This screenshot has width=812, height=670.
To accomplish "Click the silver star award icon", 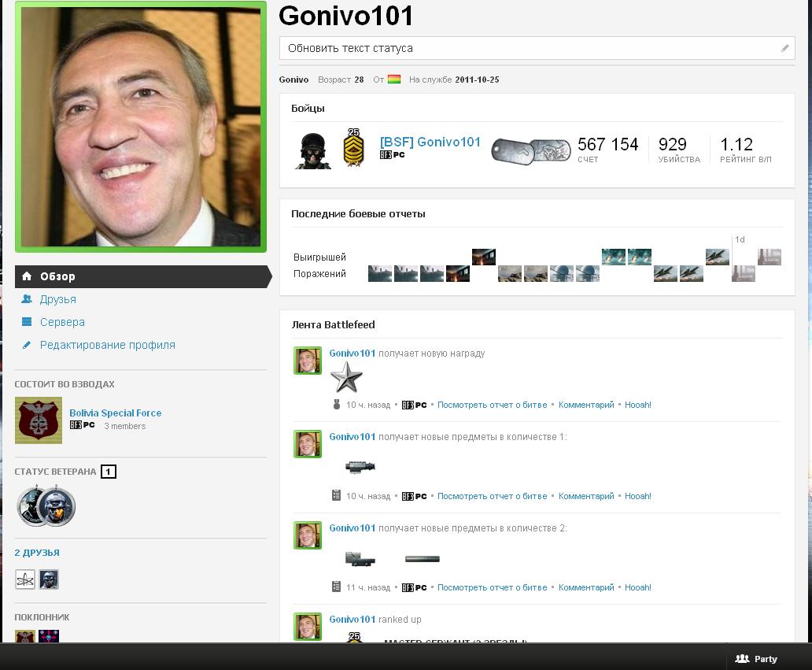I will [x=346, y=379].
